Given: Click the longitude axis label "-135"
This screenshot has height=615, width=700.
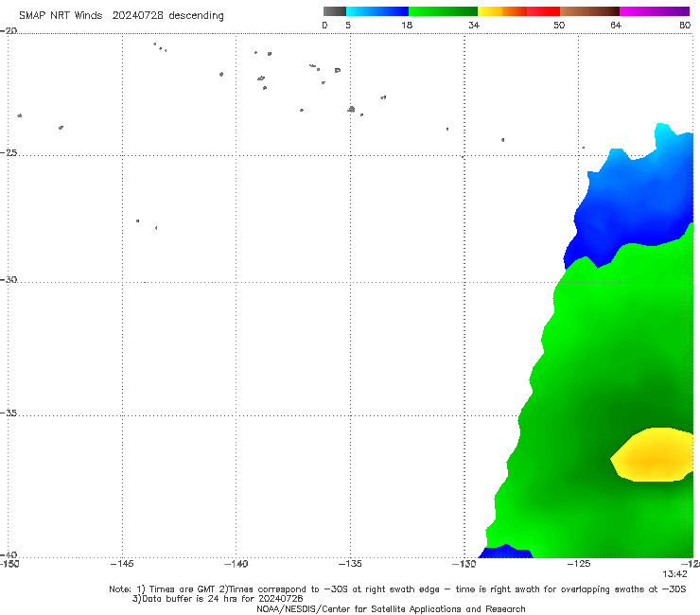Looking at the screenshot, I should [x=350, y=564].
